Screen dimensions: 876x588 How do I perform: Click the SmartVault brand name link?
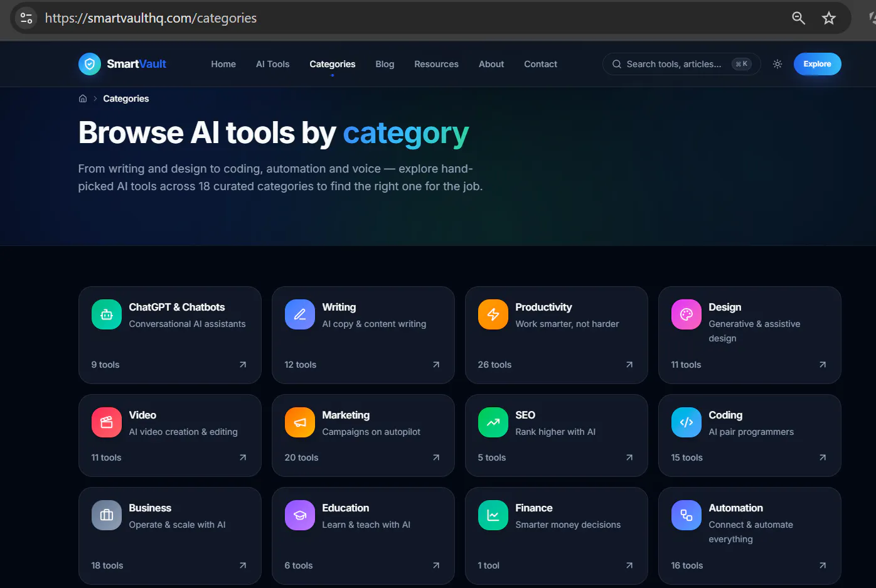[x=136, y=64]
